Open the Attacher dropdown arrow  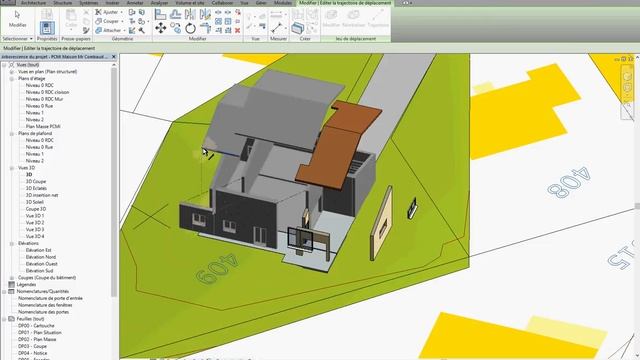(x=124, y=31)
